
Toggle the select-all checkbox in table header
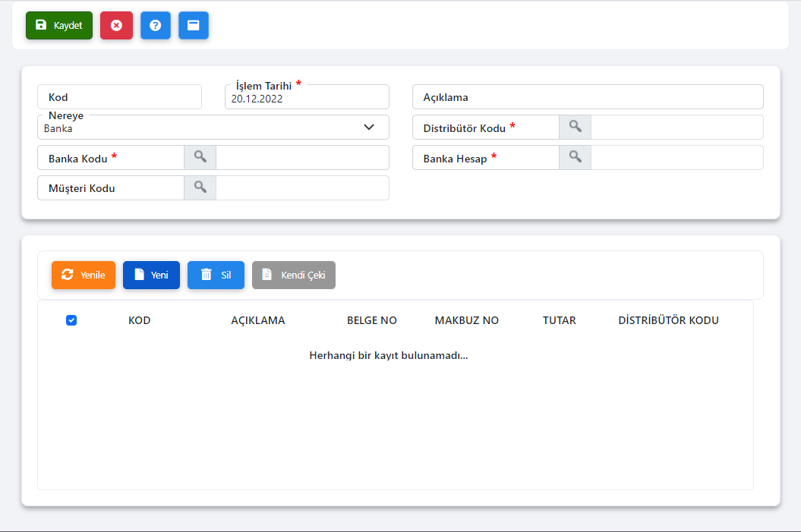(71, 320)
